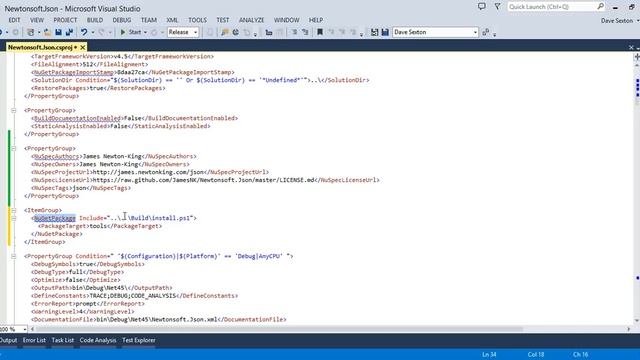The width and height of the screenshot is (640, 360).
Task: Switch to the Test Explorer tab
Action: click(x=139, y=340)
